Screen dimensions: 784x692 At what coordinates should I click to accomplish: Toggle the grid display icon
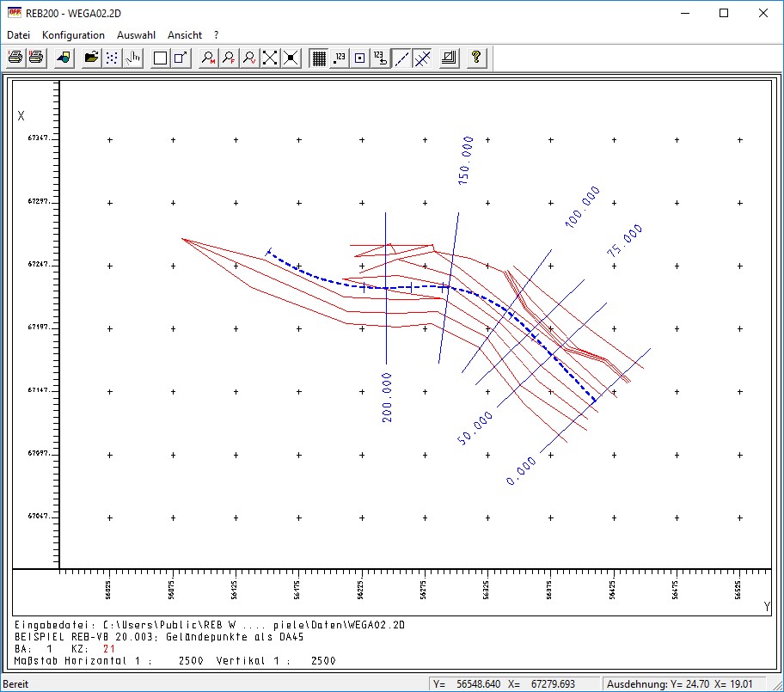coord(319,58)
